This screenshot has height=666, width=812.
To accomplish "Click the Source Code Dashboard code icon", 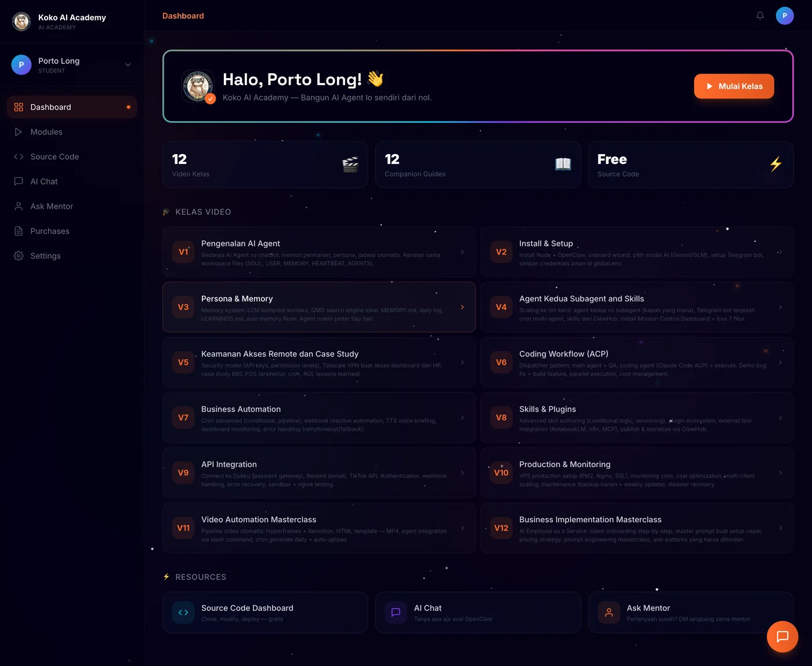I will 183,613.
